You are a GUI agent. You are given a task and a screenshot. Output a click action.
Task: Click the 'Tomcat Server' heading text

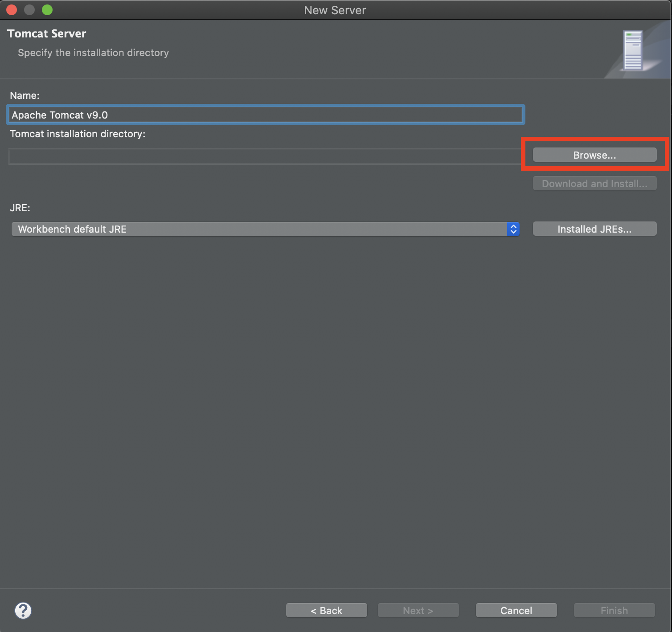point(47,34)
